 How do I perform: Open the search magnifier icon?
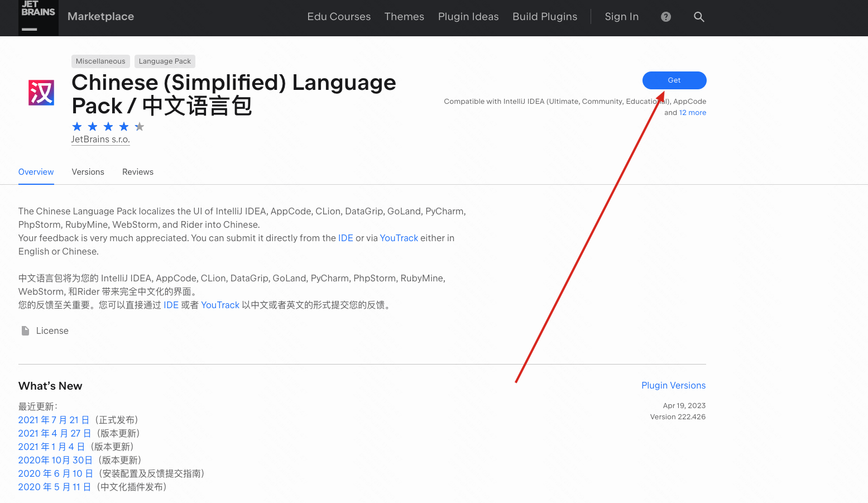pos(699,17)
